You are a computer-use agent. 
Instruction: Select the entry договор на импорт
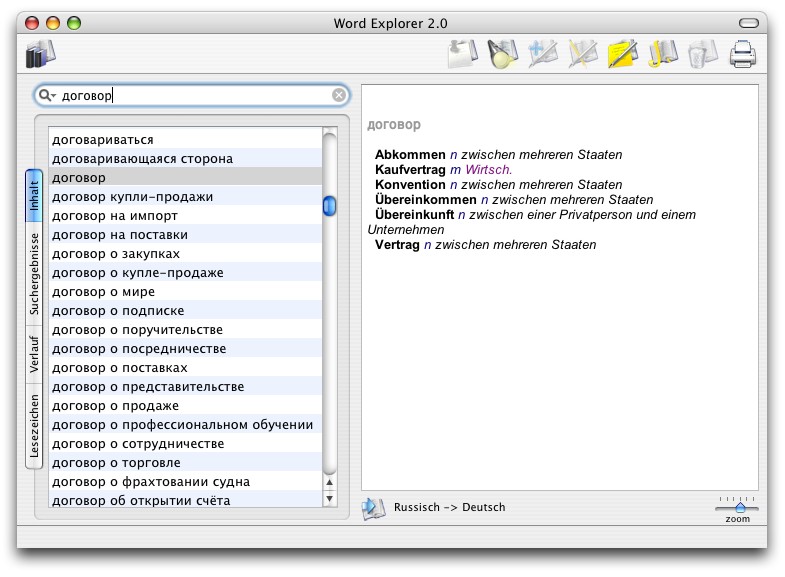(185, 216)
